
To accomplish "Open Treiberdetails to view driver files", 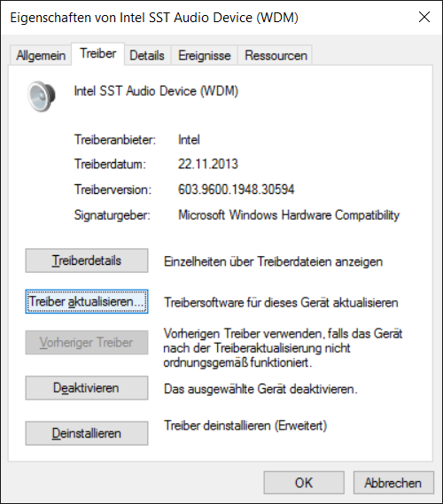I will tap(87, 260).
